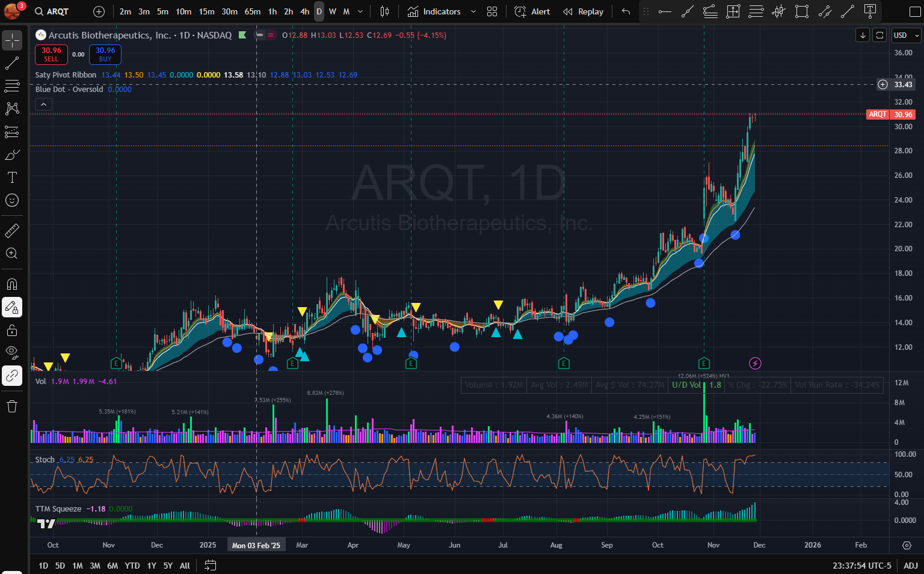Select the trend line tool in left sidebar

click(x=12, y=63)
